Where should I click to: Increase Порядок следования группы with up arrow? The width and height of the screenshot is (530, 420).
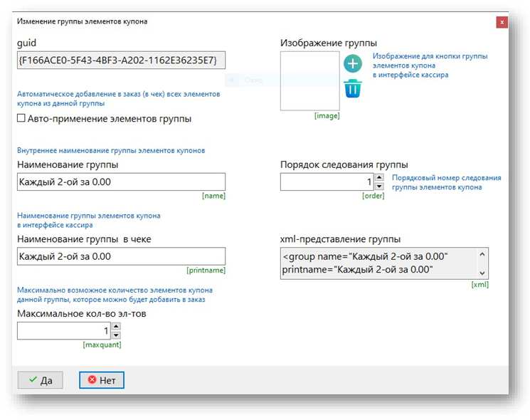click(379, 177)
